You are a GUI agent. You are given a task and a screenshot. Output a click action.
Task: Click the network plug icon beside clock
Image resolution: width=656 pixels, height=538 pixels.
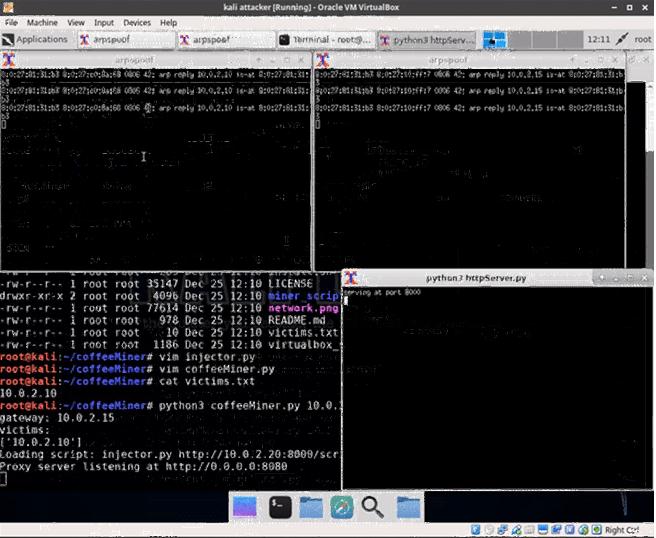622,39
